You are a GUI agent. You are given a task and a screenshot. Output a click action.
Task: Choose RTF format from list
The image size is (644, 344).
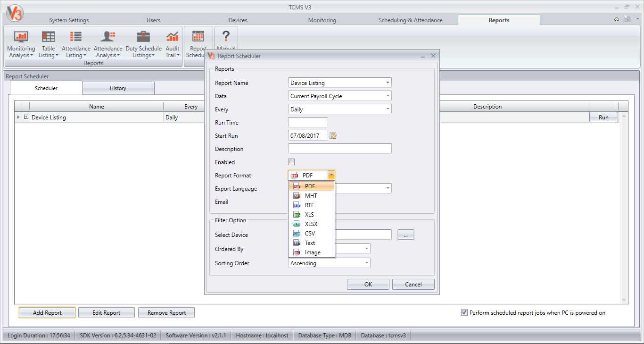312,205
